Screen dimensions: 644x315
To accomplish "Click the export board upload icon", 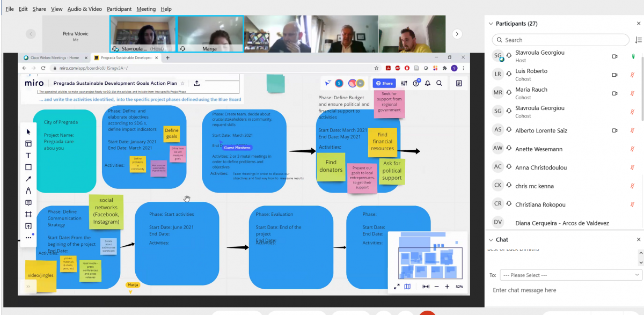I will [197, 83].
